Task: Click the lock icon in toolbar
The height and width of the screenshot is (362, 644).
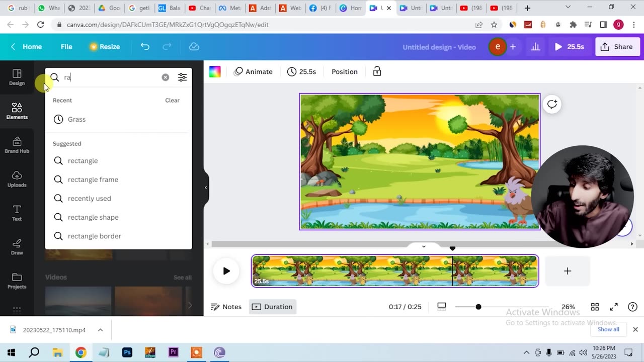Action: pyautogui.click(x=377, y=72)
